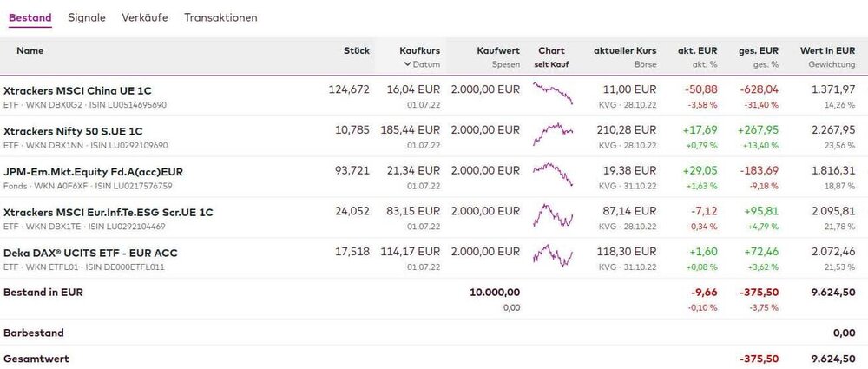This screenshot has width=868, height=369.
Task: Select the Bestand tab
Action: [30, 17]
